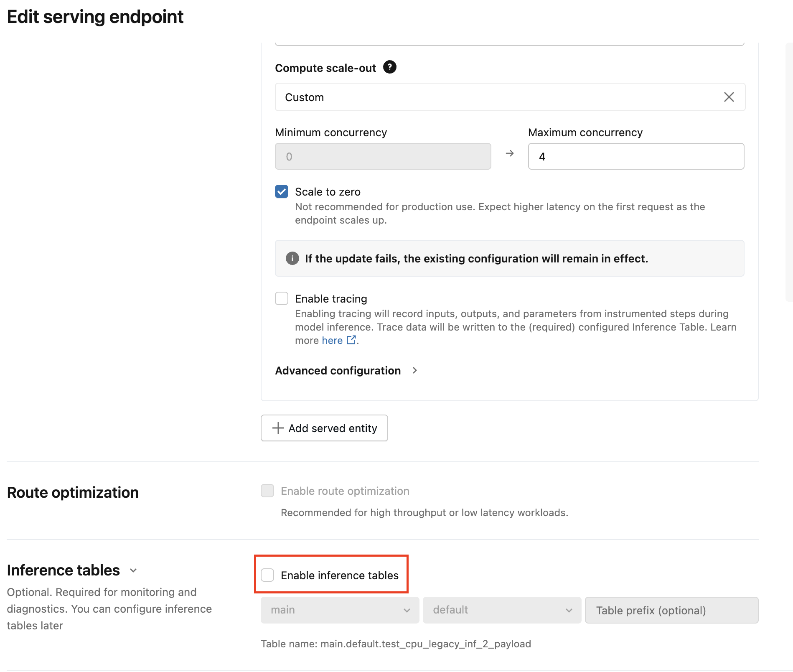793x672 pixels.
Task: Click the Table prefix field
Action: 671,610
